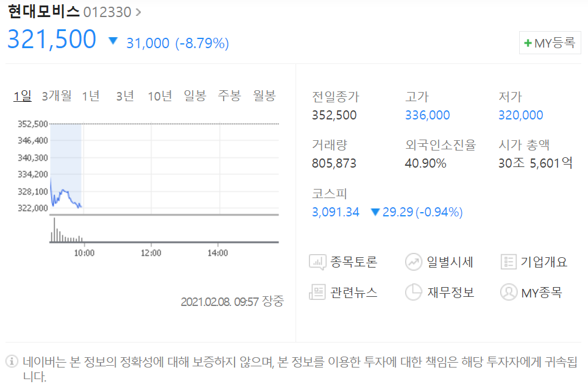Click the 외국인소진율 label
Screen dimensions: 588x384
441,144
